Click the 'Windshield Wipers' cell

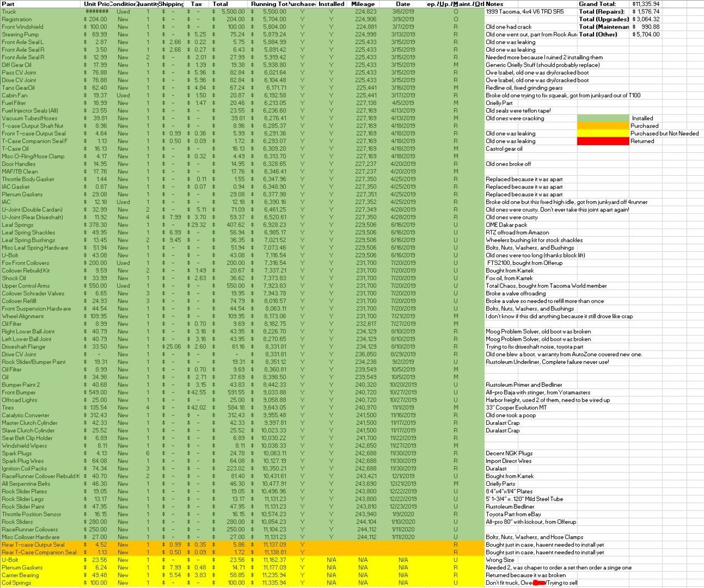tap(41, 446)
